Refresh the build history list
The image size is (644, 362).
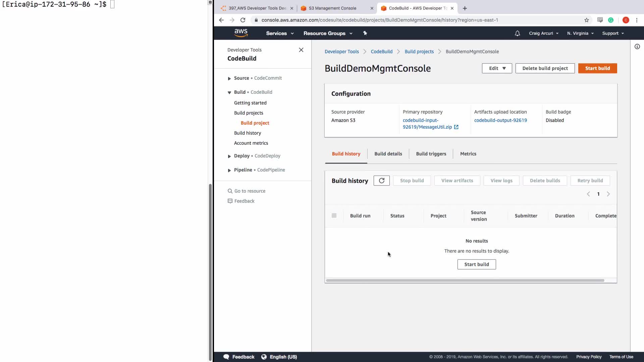(x=381, y=181)
